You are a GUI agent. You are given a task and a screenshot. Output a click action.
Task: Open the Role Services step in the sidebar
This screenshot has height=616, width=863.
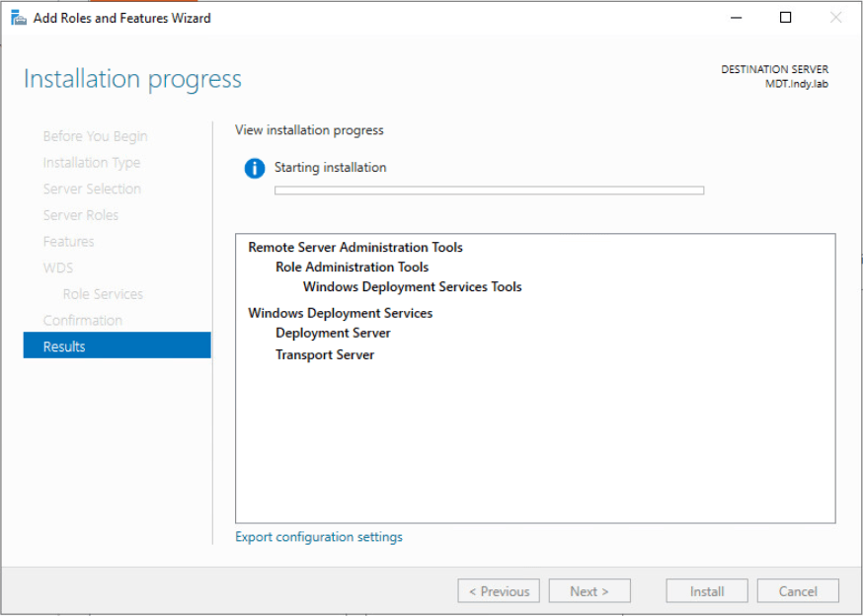[x=103, y=294]
